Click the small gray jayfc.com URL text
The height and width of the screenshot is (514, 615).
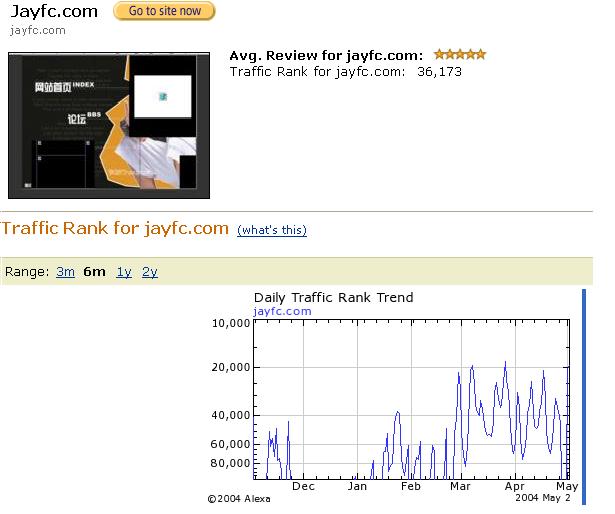click(38, 31)
